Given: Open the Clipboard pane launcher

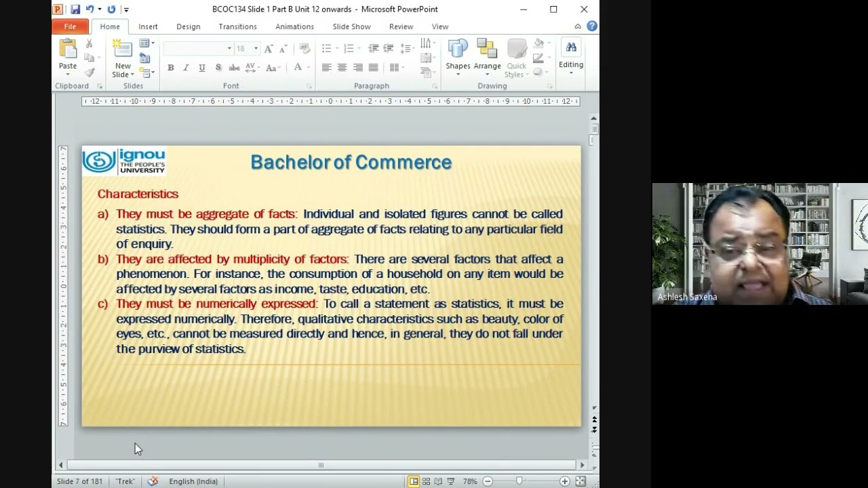Looking at the screenshot, I should tap(99, 86).
